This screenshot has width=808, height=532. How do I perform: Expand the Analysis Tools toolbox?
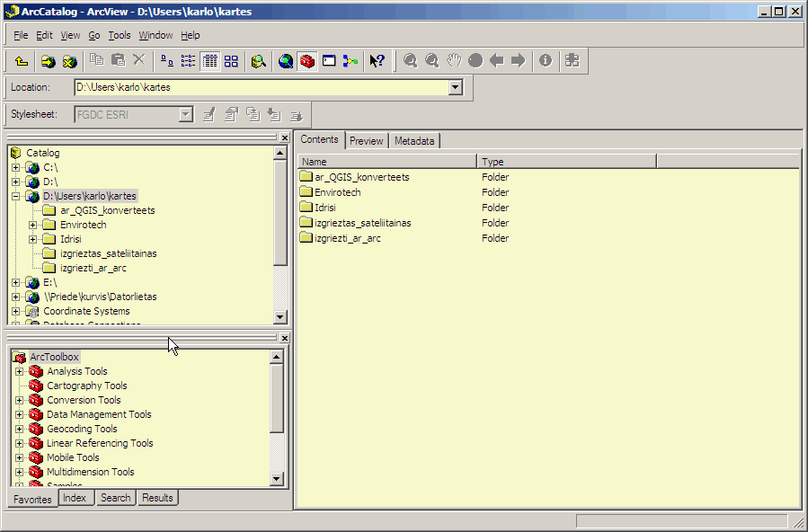pos(19,371)
